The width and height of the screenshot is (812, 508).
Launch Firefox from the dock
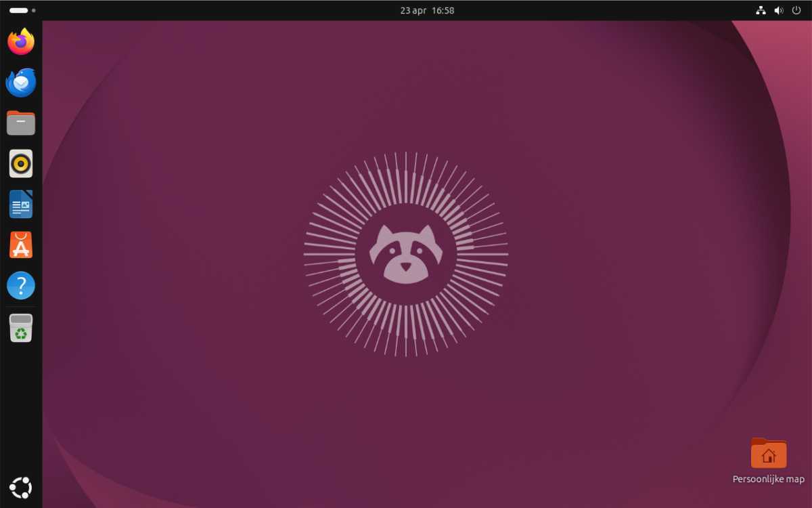coord(21,42)
